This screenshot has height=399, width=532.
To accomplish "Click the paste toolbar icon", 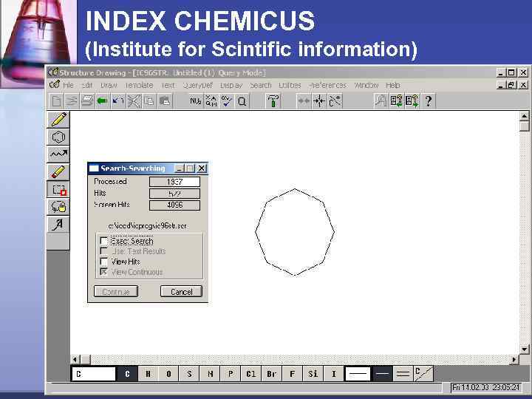I will pyautogui.click(x=165, y=101).
